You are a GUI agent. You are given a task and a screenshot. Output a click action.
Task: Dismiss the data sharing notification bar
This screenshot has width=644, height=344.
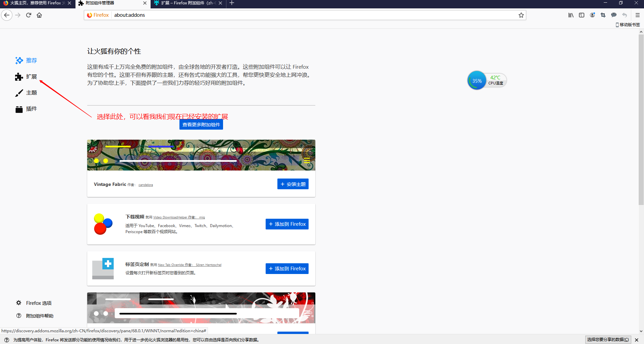(637, 340)
